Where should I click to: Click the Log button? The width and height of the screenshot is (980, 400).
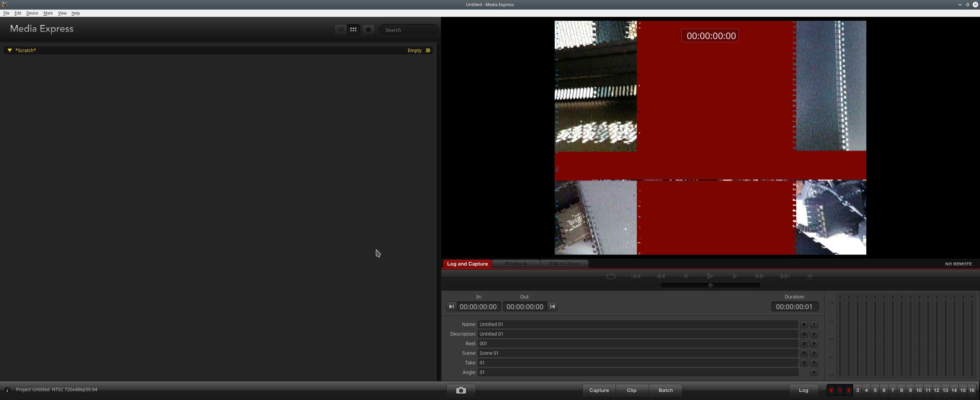pos(804,390)
